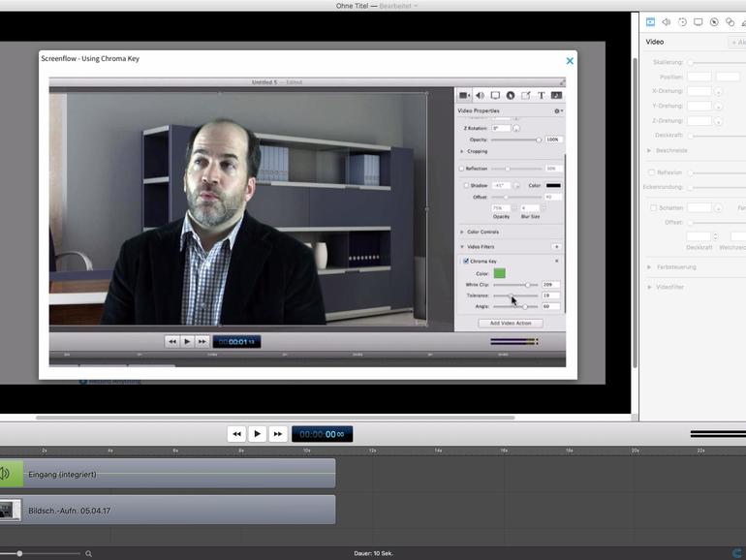Open the Video properties tab in the right inspector
Viewport: 746px width, 560px height.
click(x=650, y=22)
